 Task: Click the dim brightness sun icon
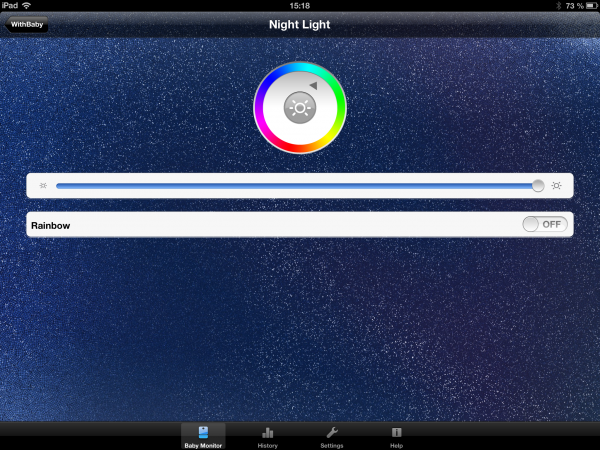pyautogui.click(x=43, y=186)
